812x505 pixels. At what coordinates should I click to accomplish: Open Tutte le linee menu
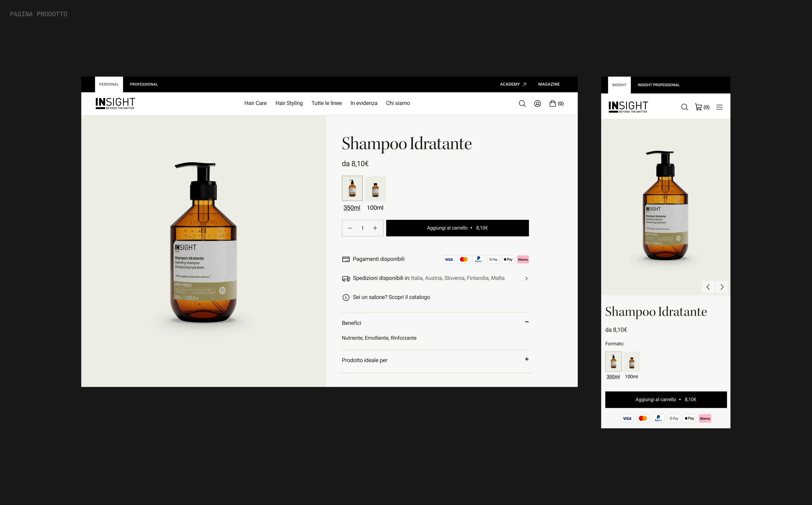pos(327,103)
